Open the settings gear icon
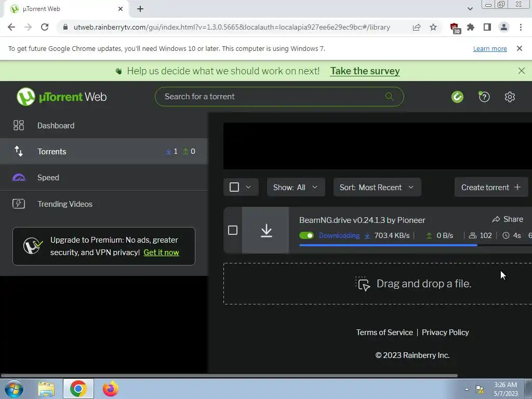532x399 pixels. coord(510,97)
